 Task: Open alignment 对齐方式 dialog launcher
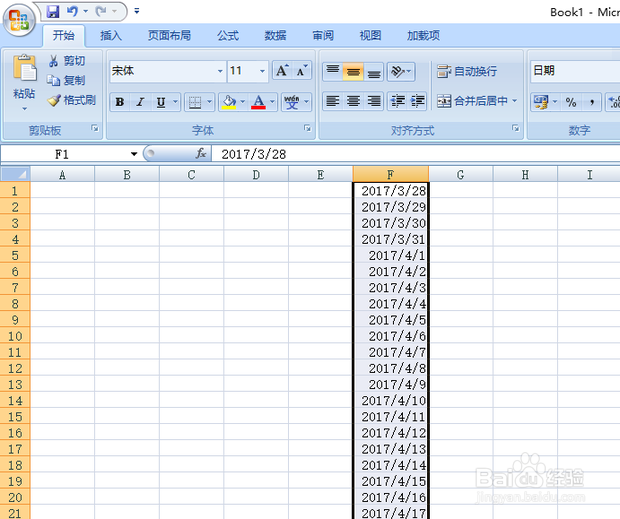tap(516, 128)
